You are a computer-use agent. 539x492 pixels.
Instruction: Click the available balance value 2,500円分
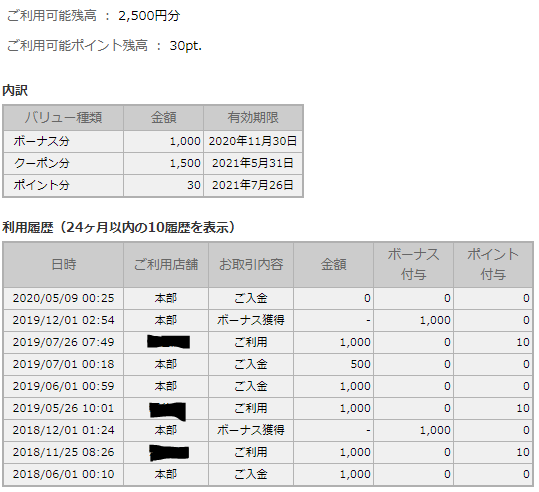click(x=149, y=15)
